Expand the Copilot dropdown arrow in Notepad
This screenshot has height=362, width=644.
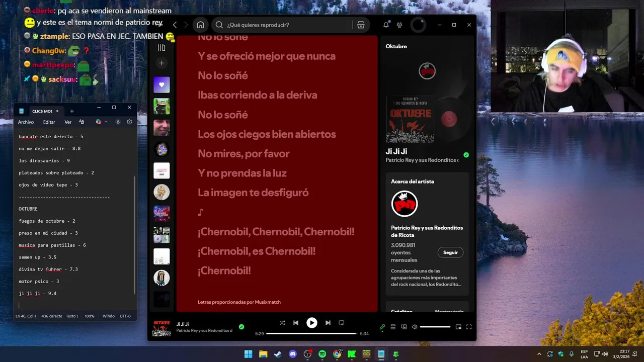click(106, 122)
